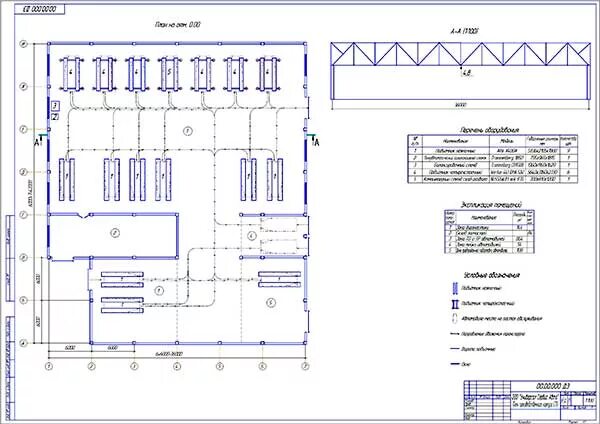Viewport: 600px width, 424px height.
Task: Click the movement direction line sample in legend
Action: pyautogui.click(x=455, y=334)
